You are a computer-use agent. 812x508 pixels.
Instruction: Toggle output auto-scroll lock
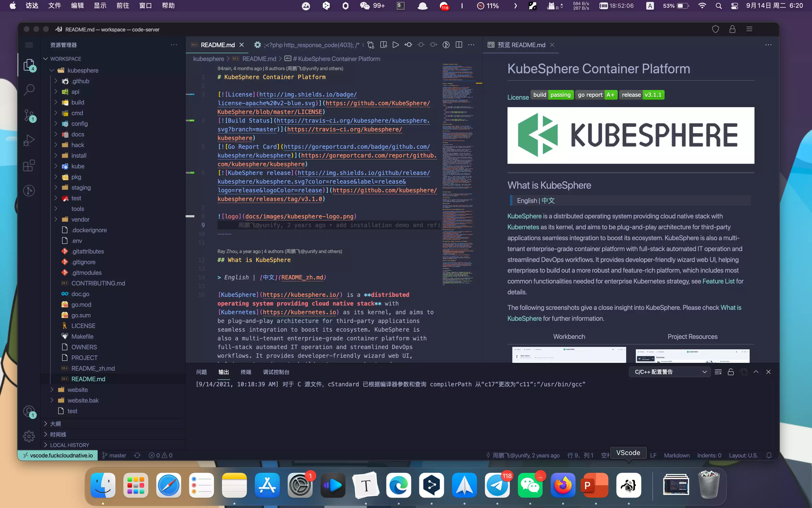(x=731, y=372)
